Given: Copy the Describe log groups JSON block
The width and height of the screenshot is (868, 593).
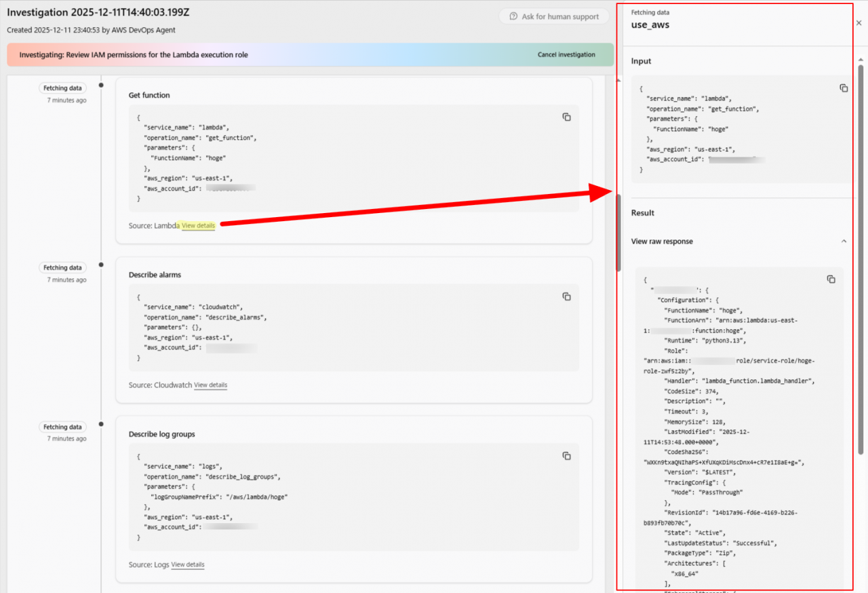Looking at the screenshot, I should click(566, 456).
